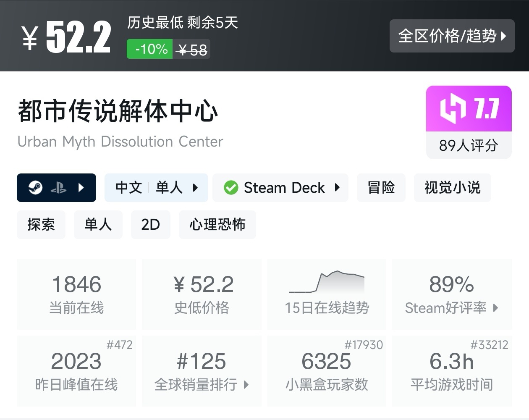This screenshot has width=529, height=420.
Task: Click the ¥52.2 current price in header
Action: pyautogui.click(x=66, y=37)
